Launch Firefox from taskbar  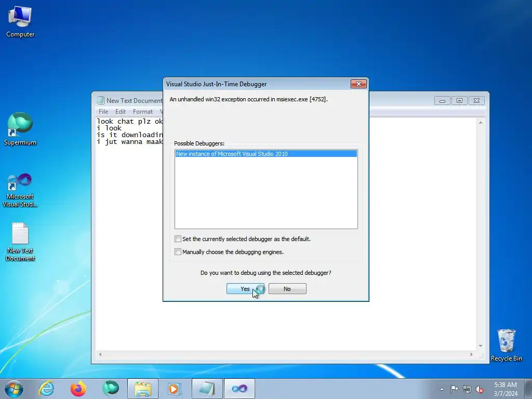[x=78, y=389]
